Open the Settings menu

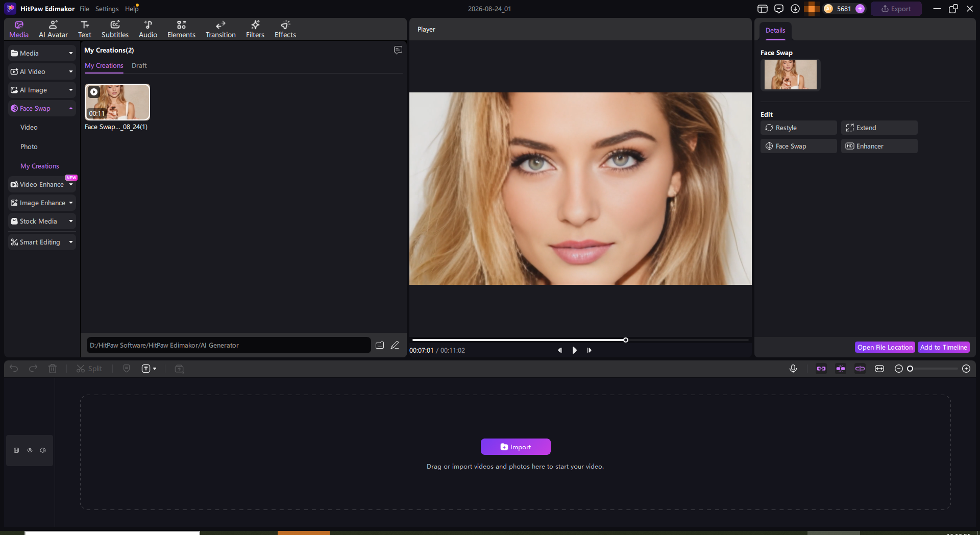(107, 9)
